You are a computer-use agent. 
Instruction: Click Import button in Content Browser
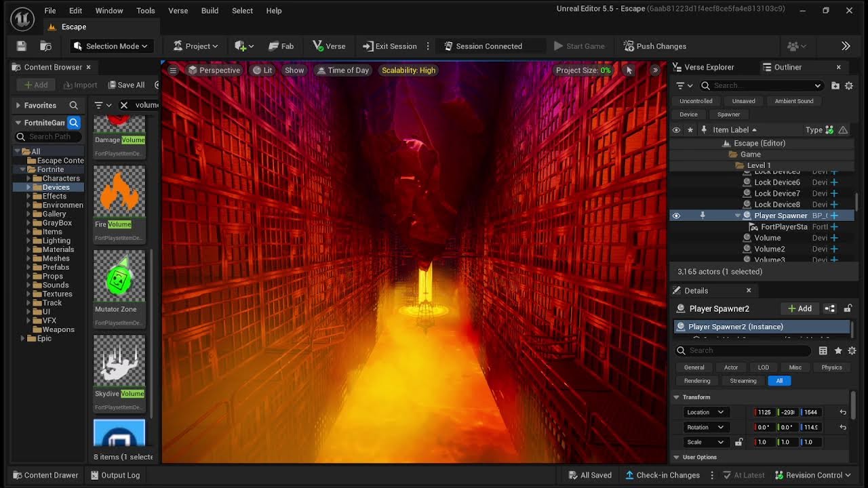click(x=81, y=85)
